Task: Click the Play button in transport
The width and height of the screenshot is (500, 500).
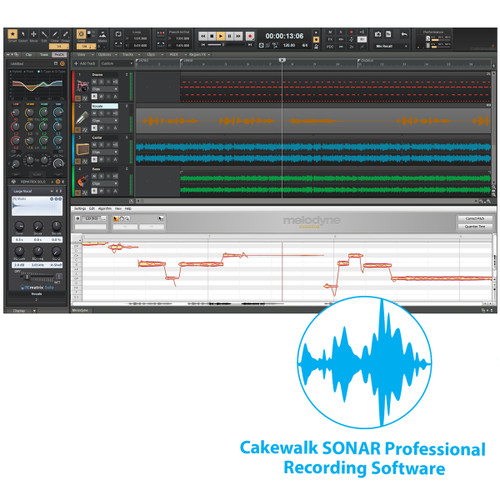Action: click(x=221, y=36)
